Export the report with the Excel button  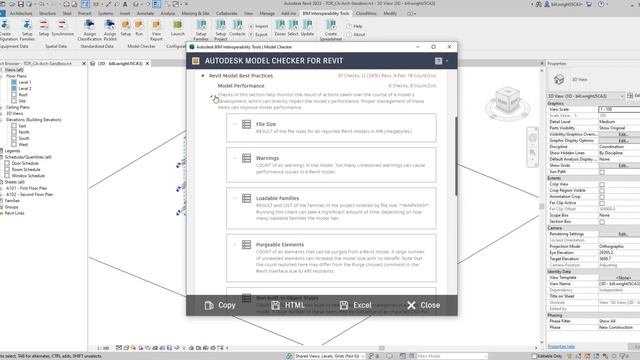point(356,305)
